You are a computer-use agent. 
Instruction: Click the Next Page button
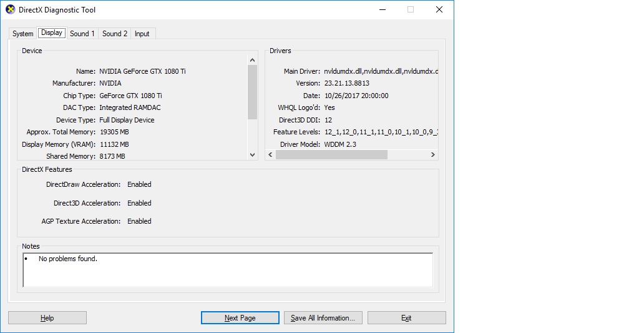pos(240,318)
